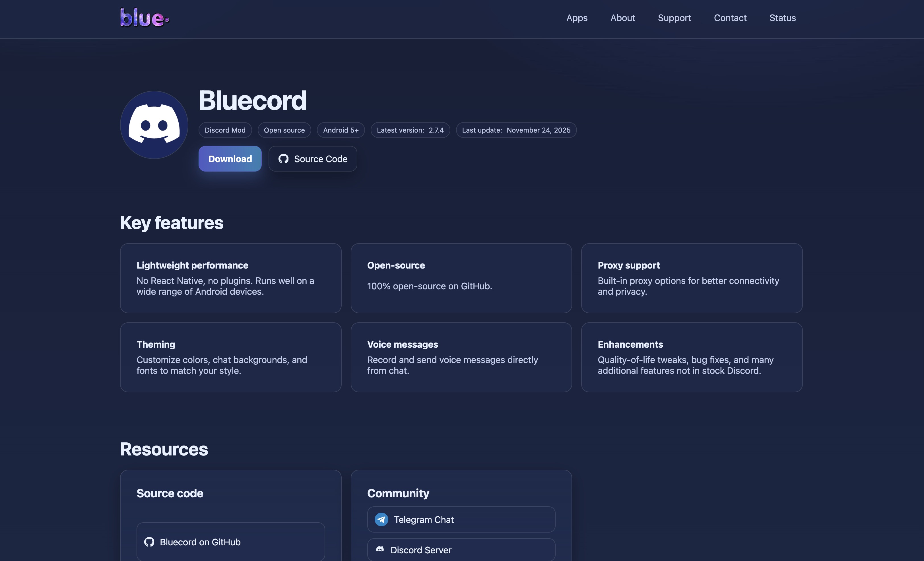Select About in the top navigation
The width and height of the screenshot is (924, 561).
pos(622,18)
